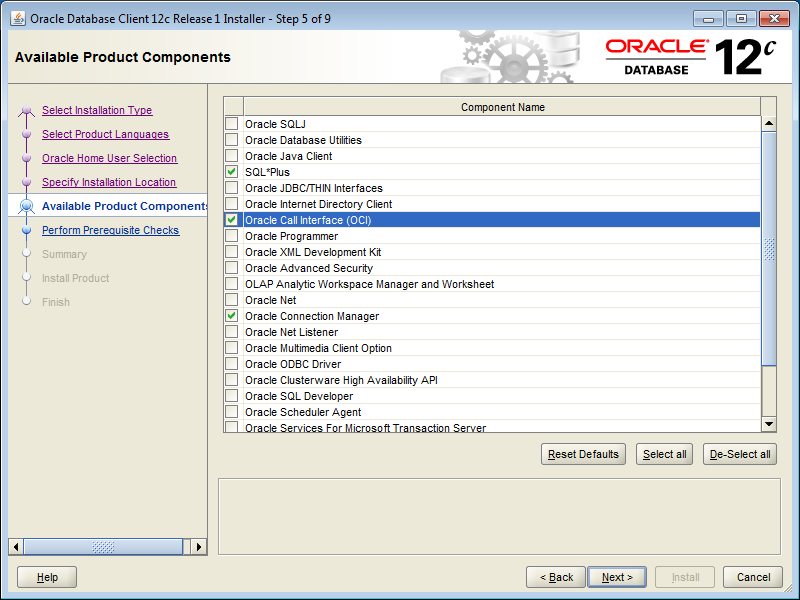The height and width of the screenshot is (600, 800).
Task: Select the Oracle Services For Microsoft Transaction Server row
Action: coord(492,428)
